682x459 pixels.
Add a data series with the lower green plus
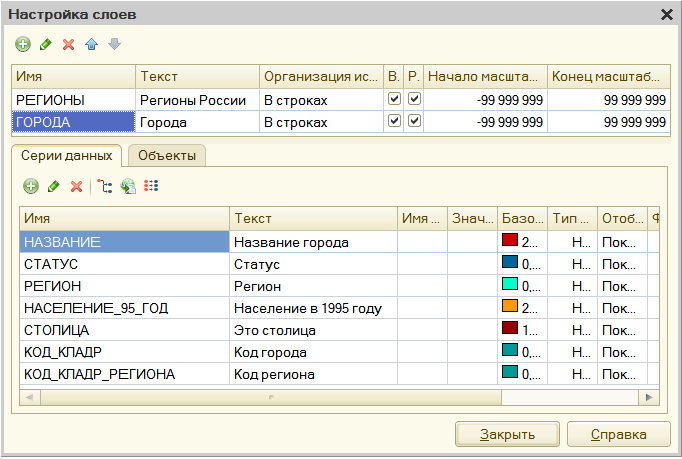point(30,186)
